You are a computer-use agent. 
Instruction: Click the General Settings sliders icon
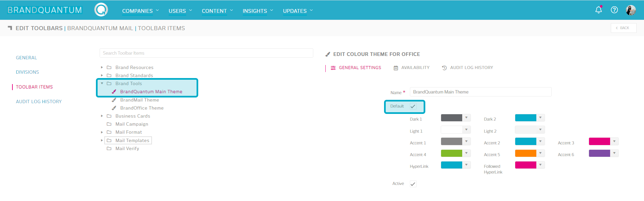pyautogui.click(x=333, y=68)
